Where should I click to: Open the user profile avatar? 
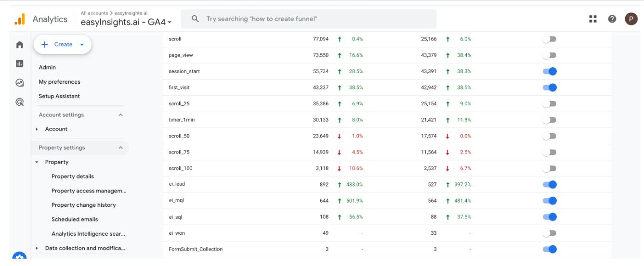[631, 19]
